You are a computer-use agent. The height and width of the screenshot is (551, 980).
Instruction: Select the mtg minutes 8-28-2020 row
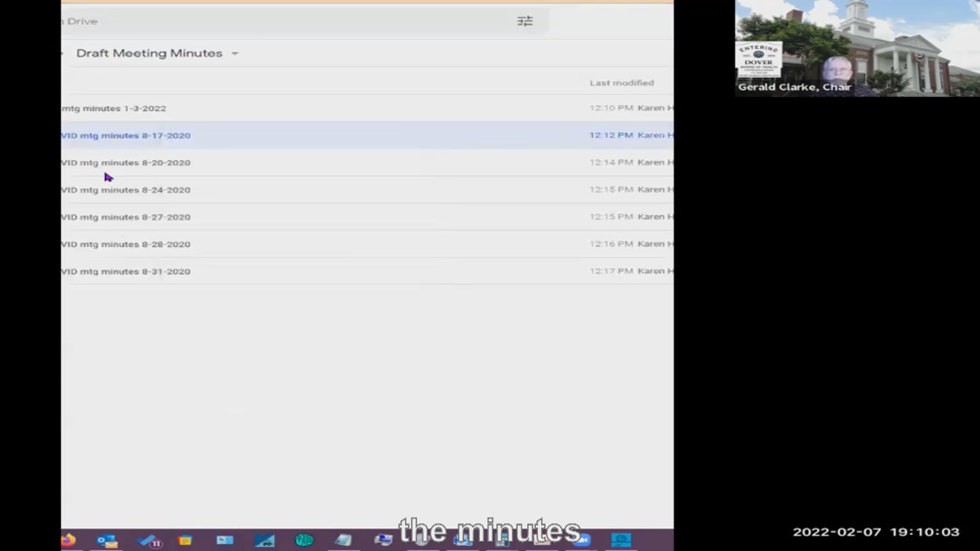coord(126,244)
